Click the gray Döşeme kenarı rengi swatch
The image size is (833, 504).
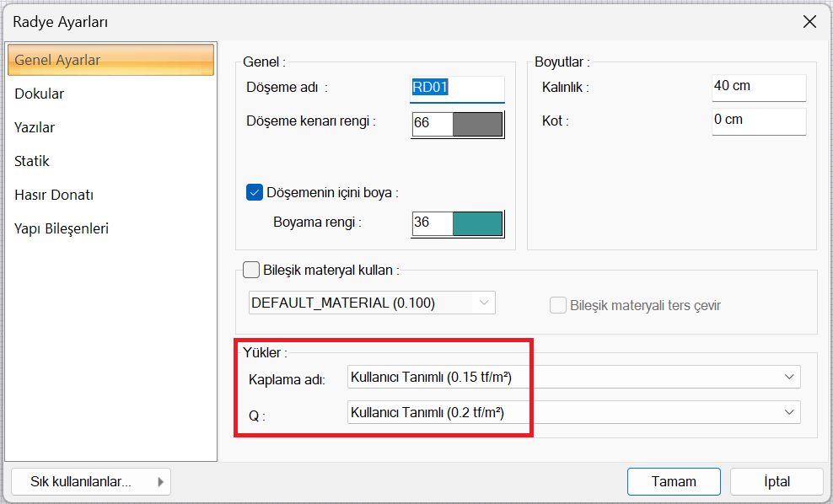477,124
